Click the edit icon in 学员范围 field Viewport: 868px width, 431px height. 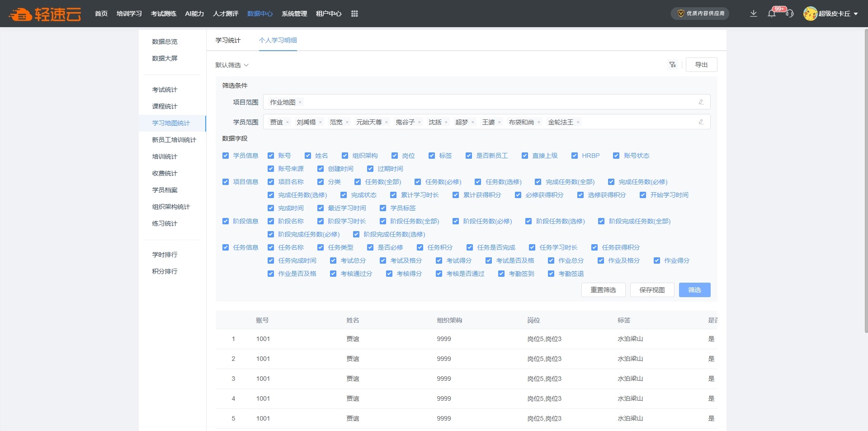click(x=701, y=122)
